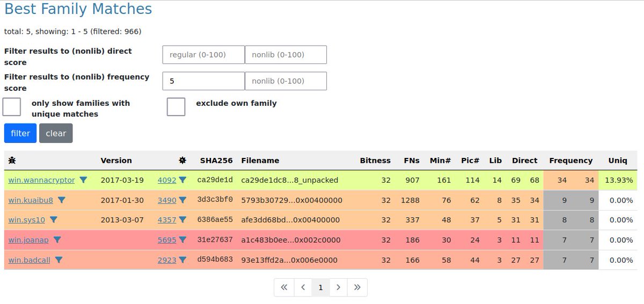Screen dimensions: 644x304
Task: Click the Best Family Matches heading
Action: (x=78, y=9)
